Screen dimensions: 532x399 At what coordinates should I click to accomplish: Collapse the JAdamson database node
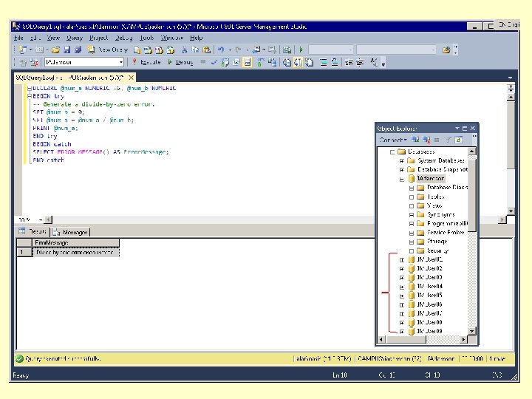click(402, 179)
